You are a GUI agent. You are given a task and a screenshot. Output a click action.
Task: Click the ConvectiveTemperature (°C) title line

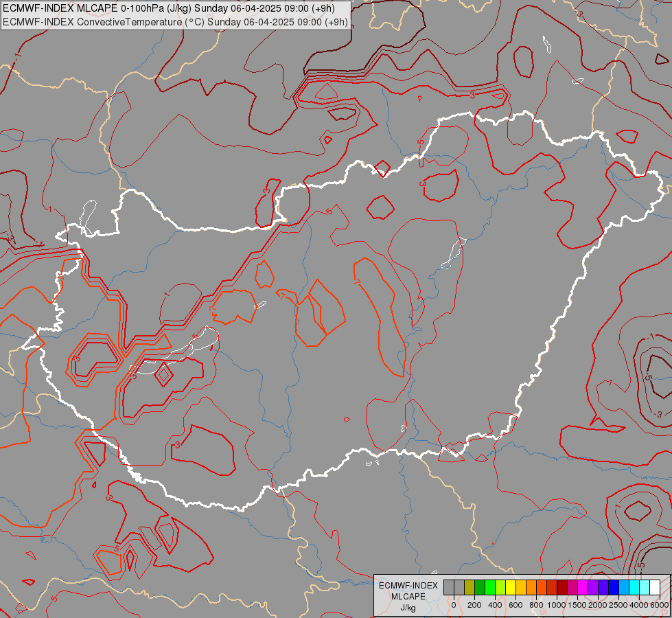click(175, 22)
